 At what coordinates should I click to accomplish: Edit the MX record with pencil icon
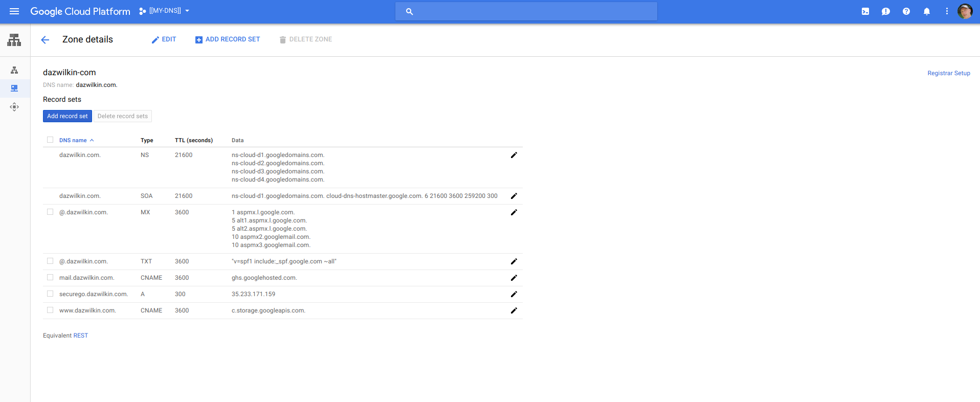514,212
